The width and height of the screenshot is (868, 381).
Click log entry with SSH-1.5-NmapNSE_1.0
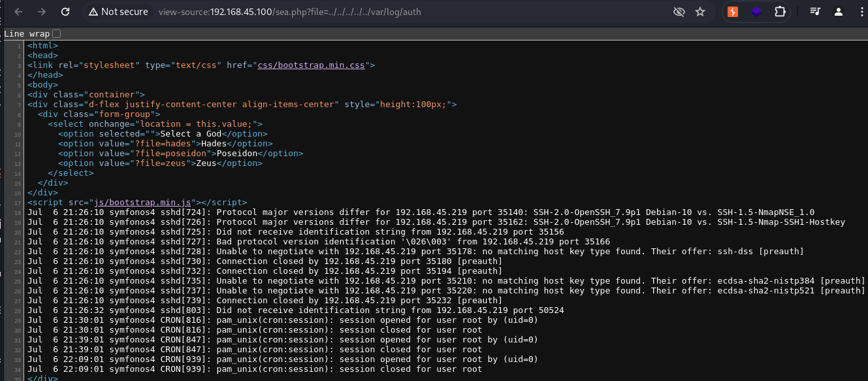point(421,212)
